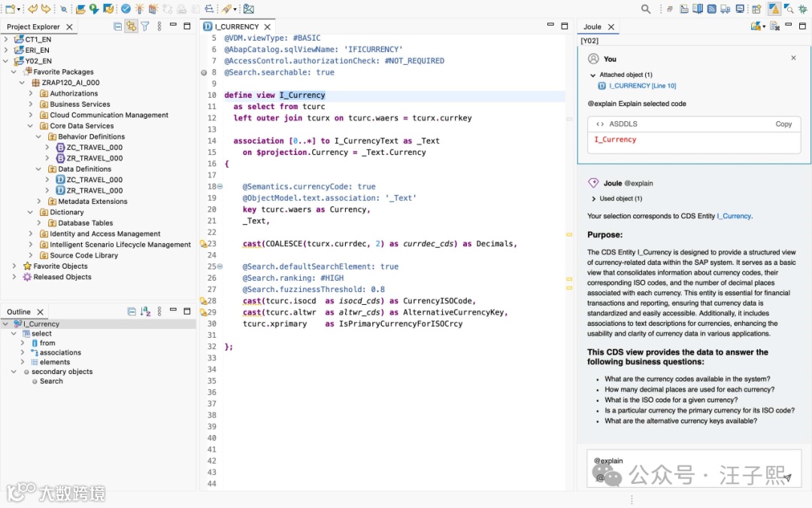Click the open book toolbar icon
The height and width of the screenshot is (508, 812).
698,9
